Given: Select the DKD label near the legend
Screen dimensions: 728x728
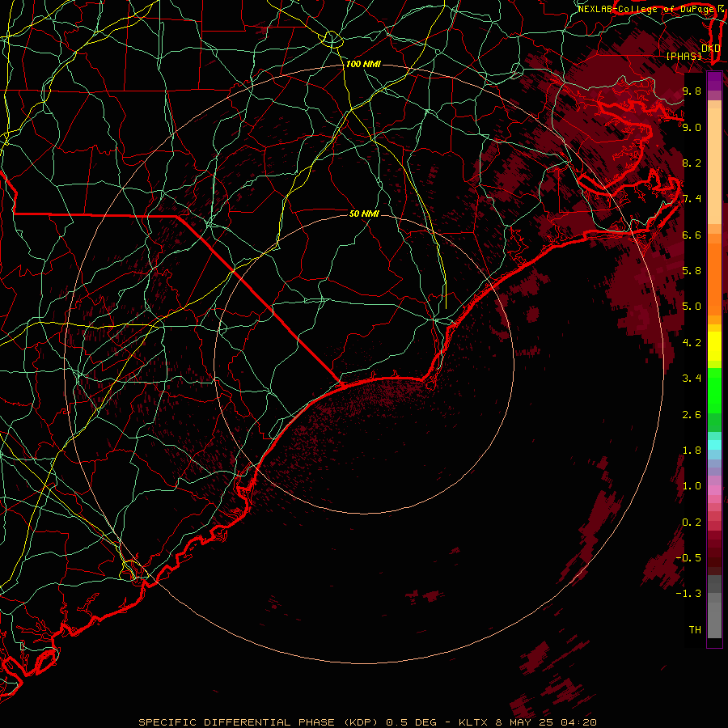Looking at the screenshot, I should 711,49.
